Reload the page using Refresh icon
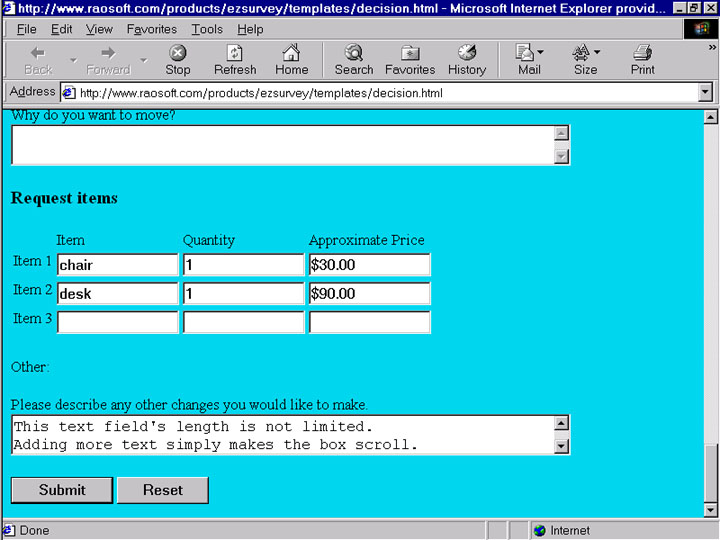The width and height of the screenshot is (720, 540). pyautogui.click(x=235, y=53)
